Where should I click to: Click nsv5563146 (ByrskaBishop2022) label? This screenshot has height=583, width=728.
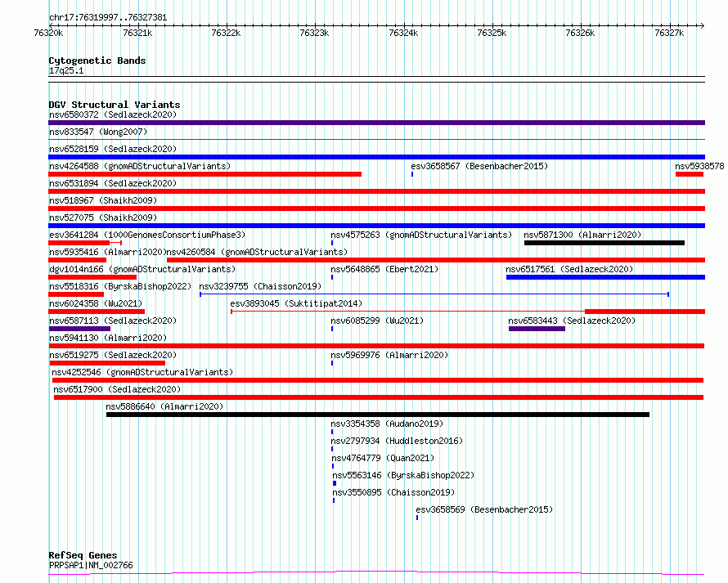click(x=403, y=475)
